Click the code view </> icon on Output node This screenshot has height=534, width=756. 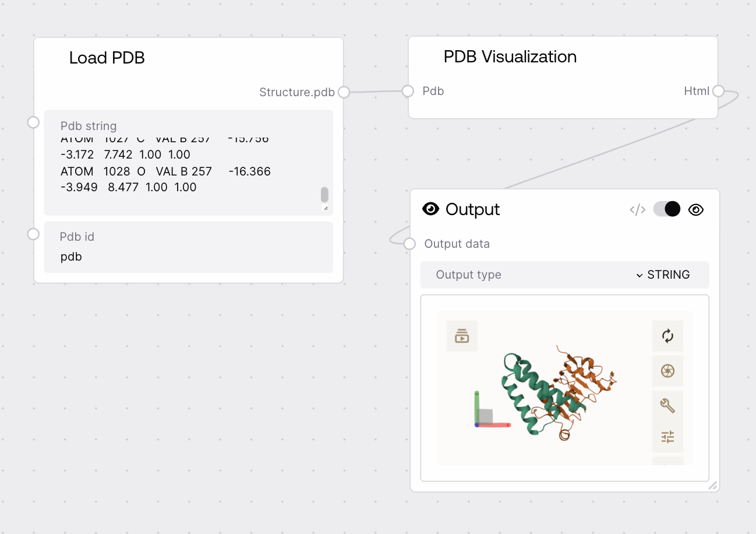click(x=637, y=209)
